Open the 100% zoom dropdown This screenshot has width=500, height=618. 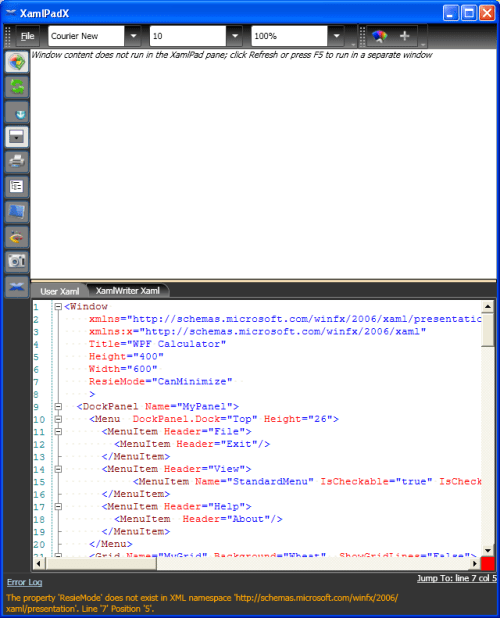[336, 36]
